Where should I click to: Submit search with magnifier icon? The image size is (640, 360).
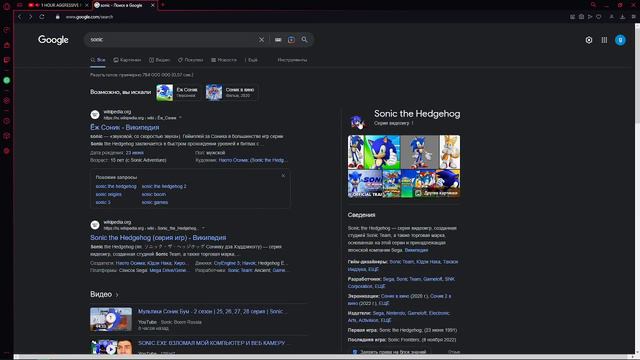[x=304, y=40]
